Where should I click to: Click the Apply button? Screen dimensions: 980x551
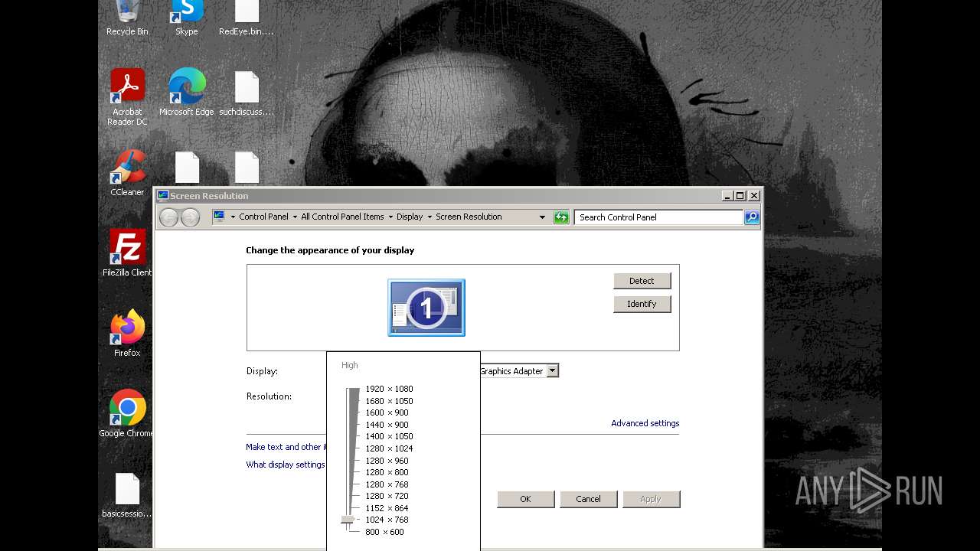[651, 499]
